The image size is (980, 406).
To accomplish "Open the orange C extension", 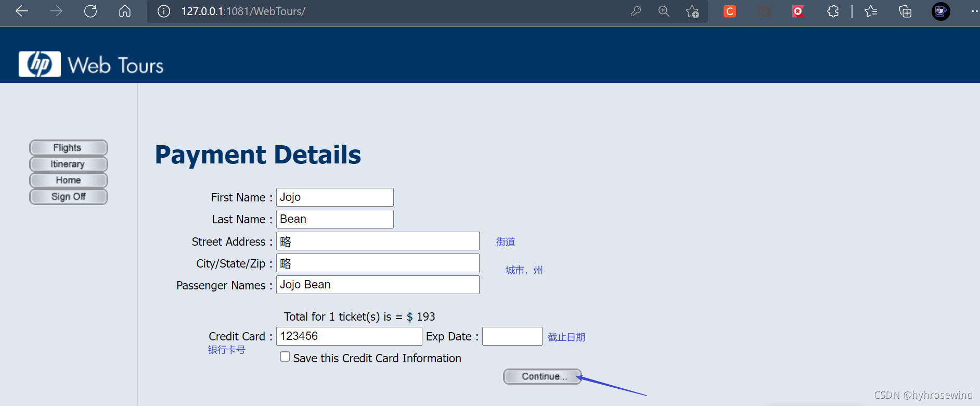I will point(730,11).
